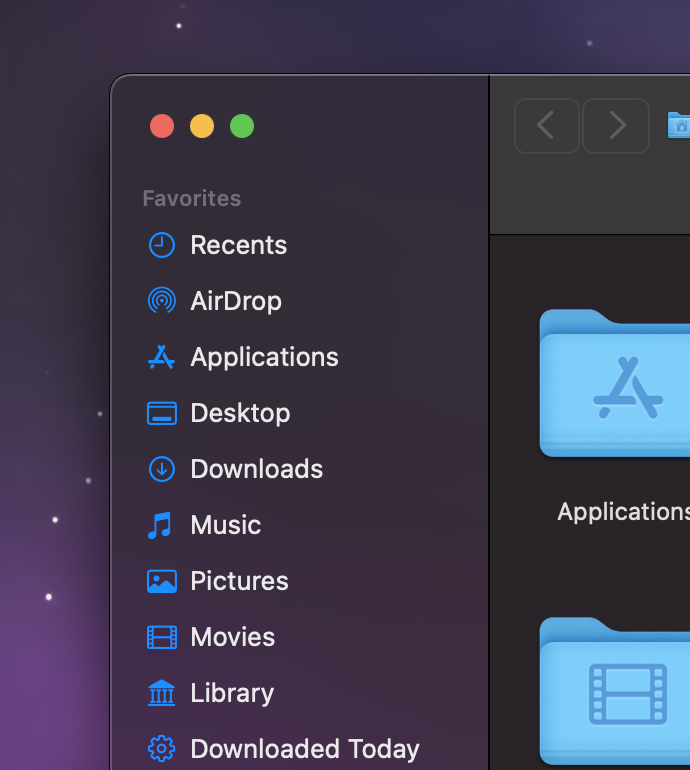Go to Desktop in sidebar
Viewport: 690px width, 770px height.
point(240,413)
